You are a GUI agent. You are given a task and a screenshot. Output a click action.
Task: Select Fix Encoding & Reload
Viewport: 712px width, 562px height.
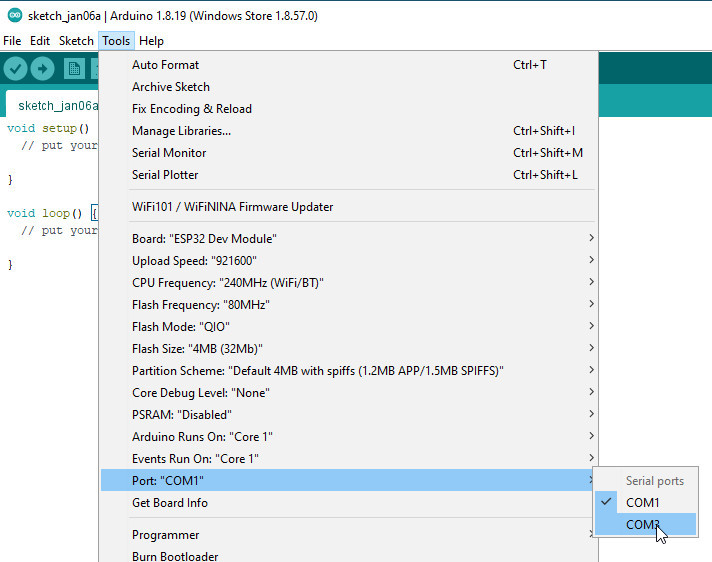(x=348, y=109)
